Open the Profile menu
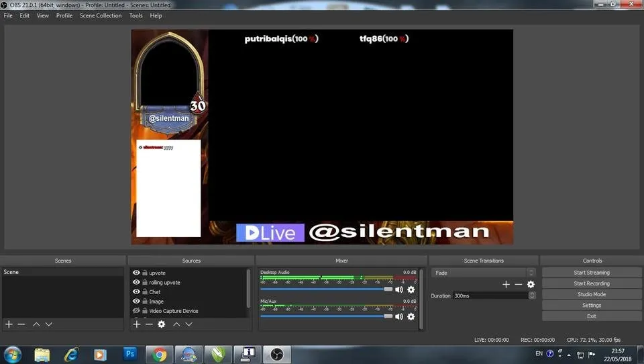 point(64,15)
